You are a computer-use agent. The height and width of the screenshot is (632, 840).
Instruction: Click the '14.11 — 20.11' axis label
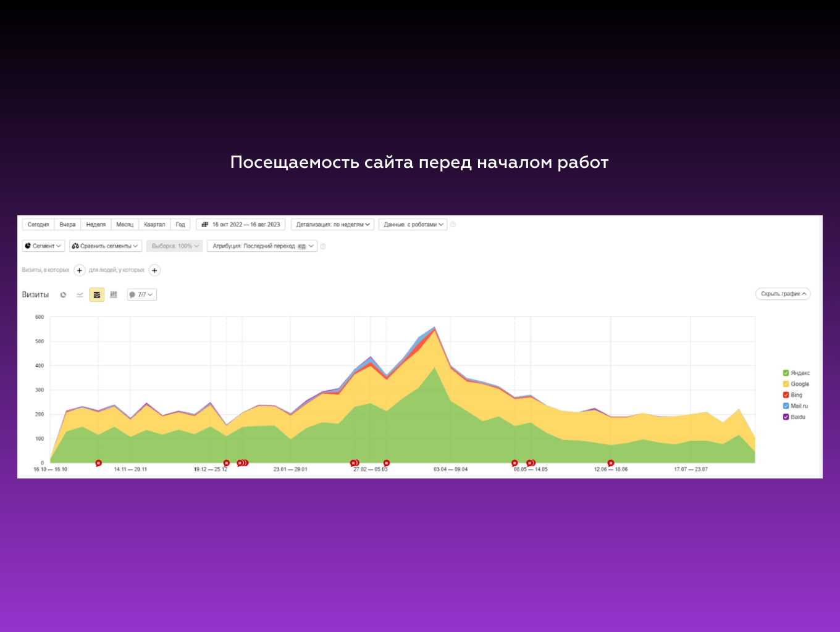click(130, 470)
